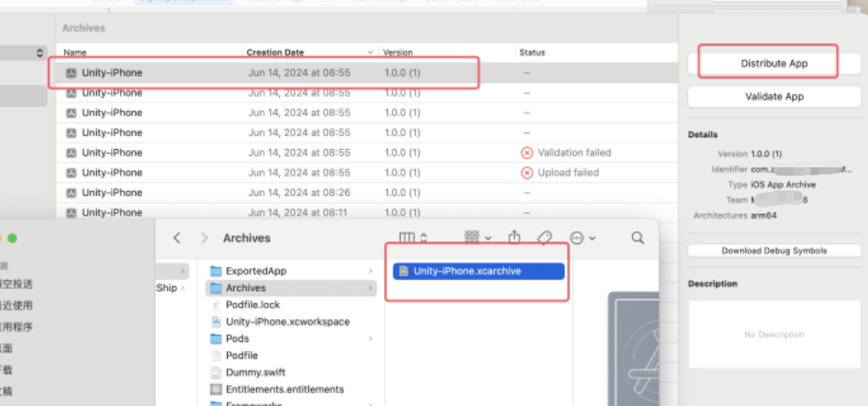The height and width of the screenshot is (406, 868).
Task: Go forward in the Finder window
Action: (204, 238)
